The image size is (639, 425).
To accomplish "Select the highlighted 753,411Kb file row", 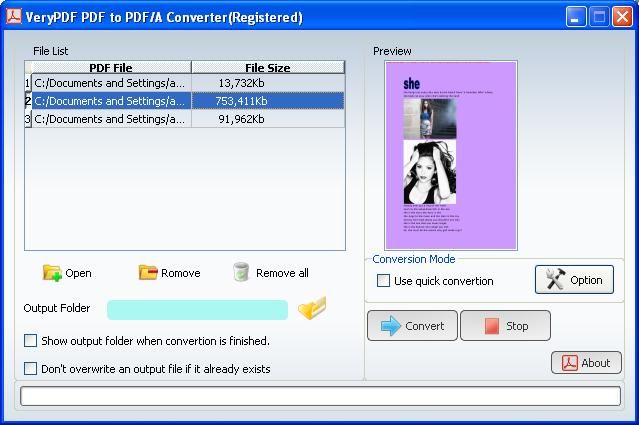I will pos(185,101).
